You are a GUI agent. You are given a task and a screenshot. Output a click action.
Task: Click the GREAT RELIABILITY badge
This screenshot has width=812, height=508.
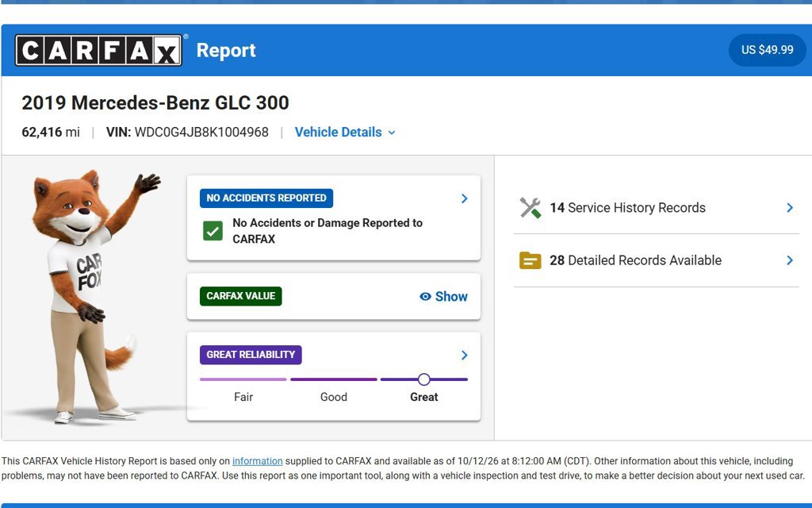click(251, 355)
